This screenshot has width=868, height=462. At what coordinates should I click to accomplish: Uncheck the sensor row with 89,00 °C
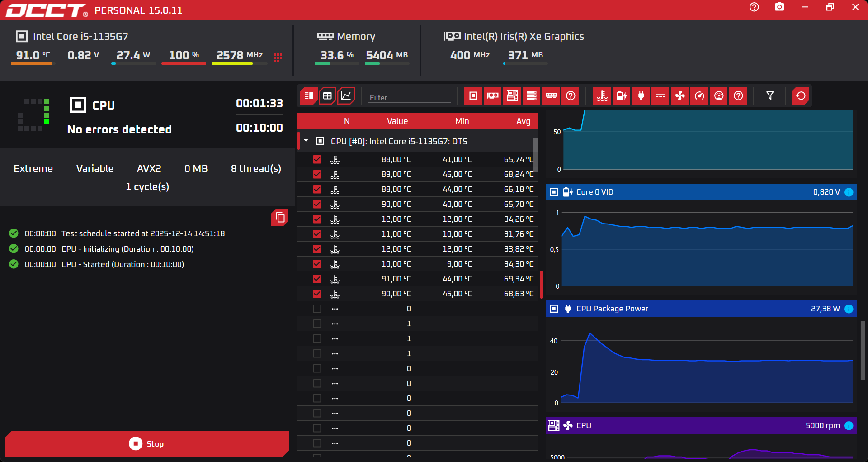coord(317,175)
